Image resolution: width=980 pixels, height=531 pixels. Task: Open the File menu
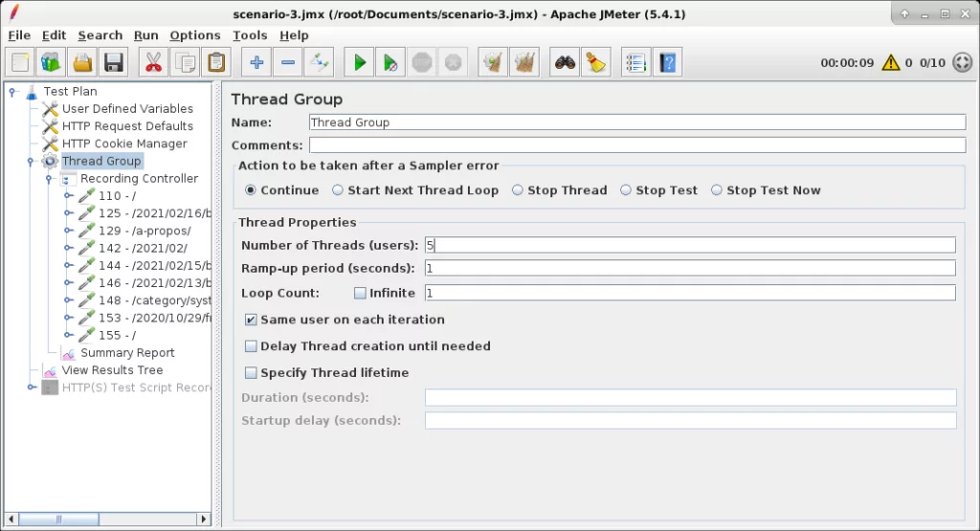[19, 35]
